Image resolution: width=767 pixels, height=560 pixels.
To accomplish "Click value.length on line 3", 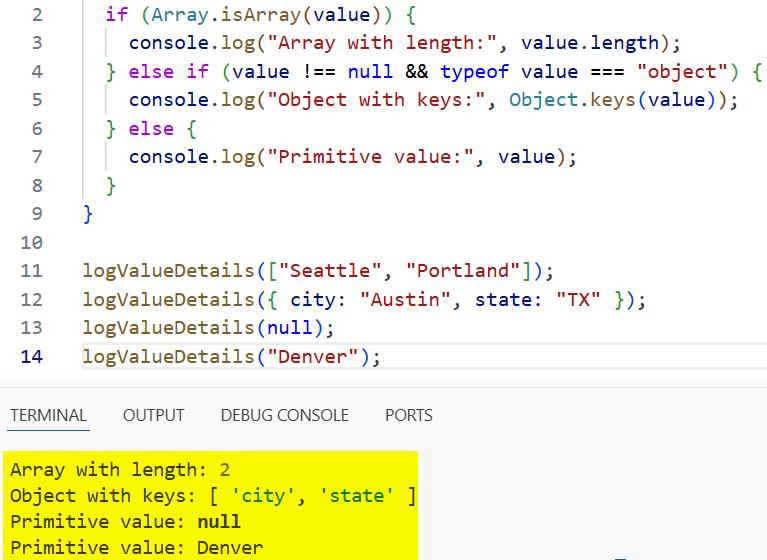I will tap(590, 43).
